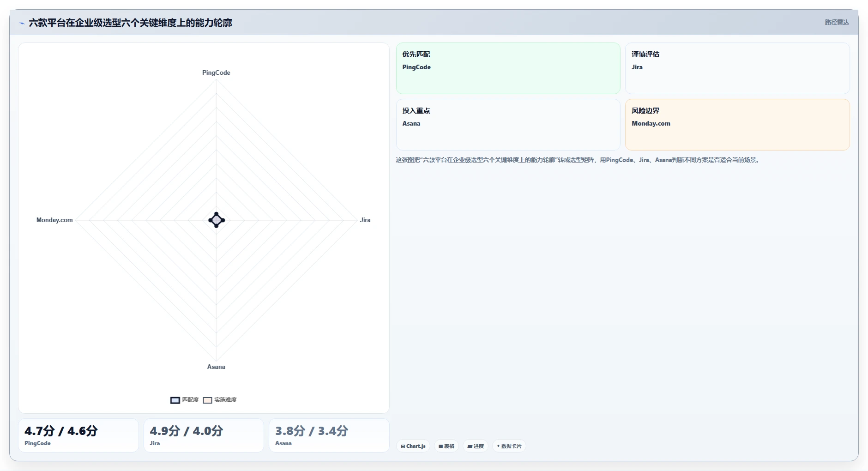
Task: Click PingCode label under 4.7分 score
Action: coord(37,443)
